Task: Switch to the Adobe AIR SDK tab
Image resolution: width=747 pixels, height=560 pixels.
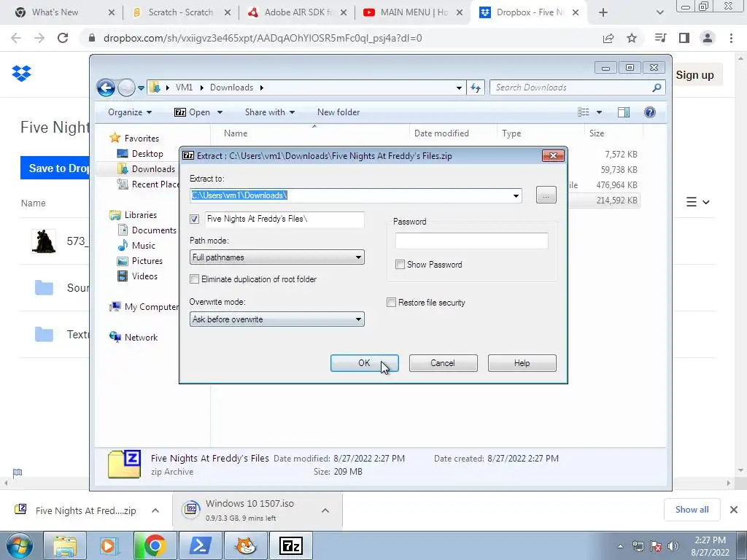Action: 298,12
